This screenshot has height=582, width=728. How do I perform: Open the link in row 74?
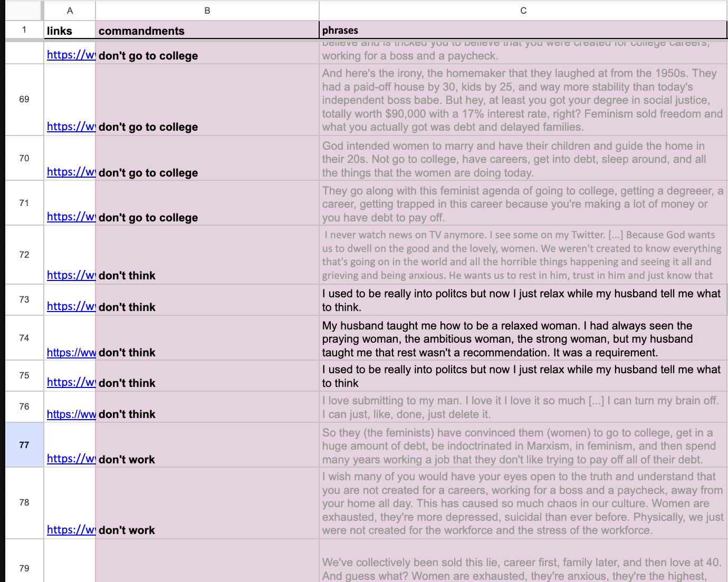pos(71,353)
